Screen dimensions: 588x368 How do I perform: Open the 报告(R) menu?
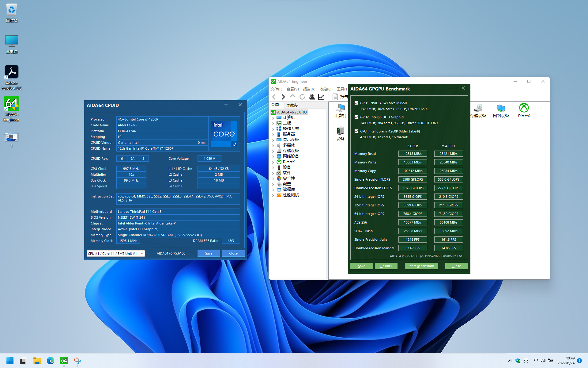tap(309, 89)
